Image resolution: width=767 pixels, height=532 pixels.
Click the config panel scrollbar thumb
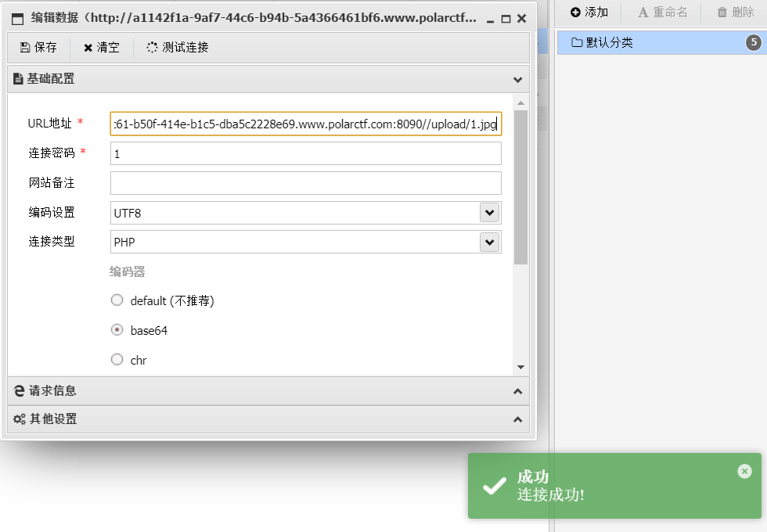coord(520,187)
